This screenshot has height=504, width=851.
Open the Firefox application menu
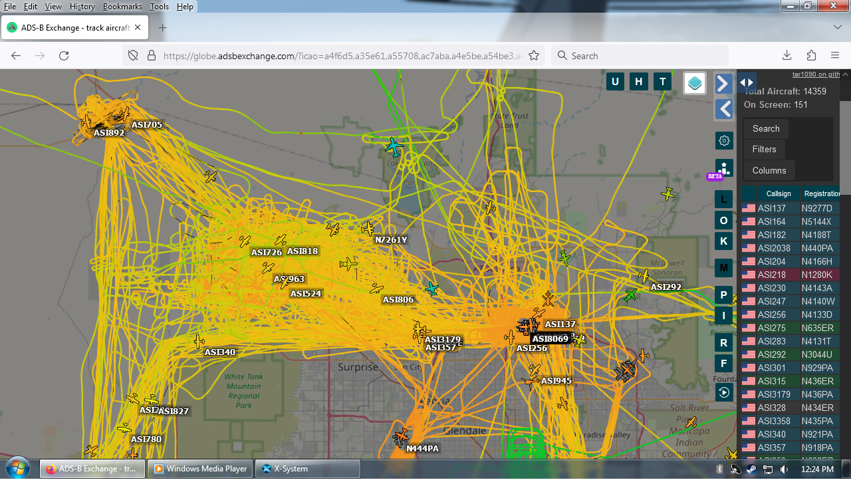point(835,56)
